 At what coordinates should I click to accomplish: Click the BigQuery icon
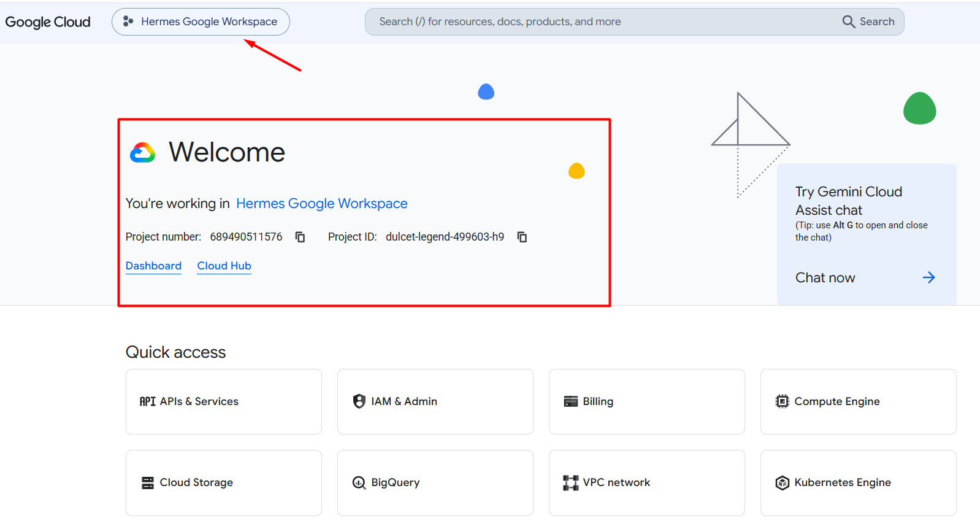[x=359, y=483]
